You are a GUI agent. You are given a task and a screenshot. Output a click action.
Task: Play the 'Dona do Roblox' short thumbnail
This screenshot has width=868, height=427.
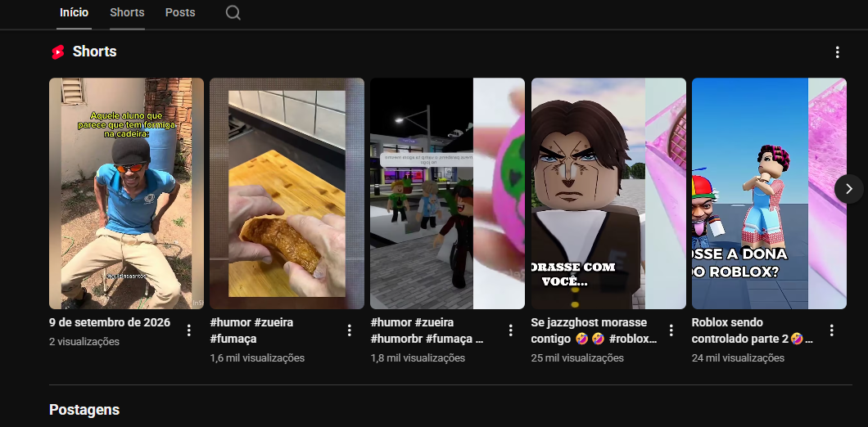[x=769, y=193]
